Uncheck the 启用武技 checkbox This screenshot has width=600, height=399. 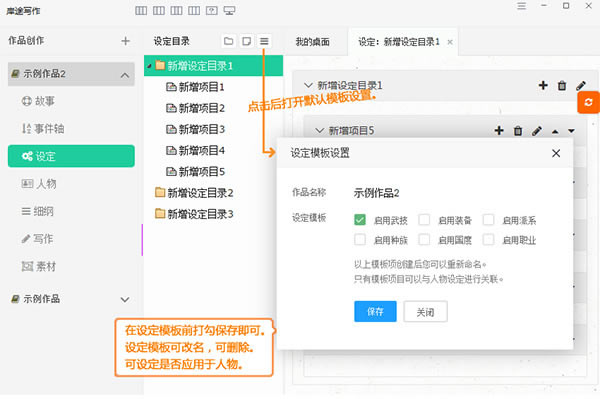360,220
